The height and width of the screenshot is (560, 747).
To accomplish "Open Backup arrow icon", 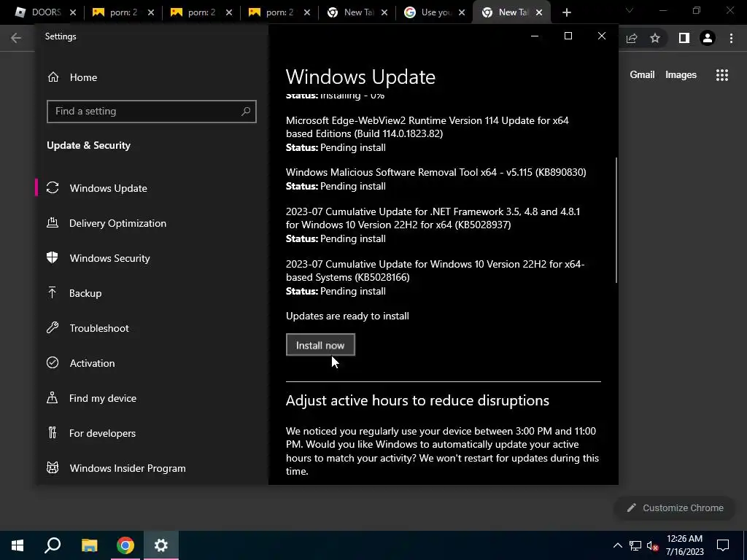I will [x=53, y=292].
